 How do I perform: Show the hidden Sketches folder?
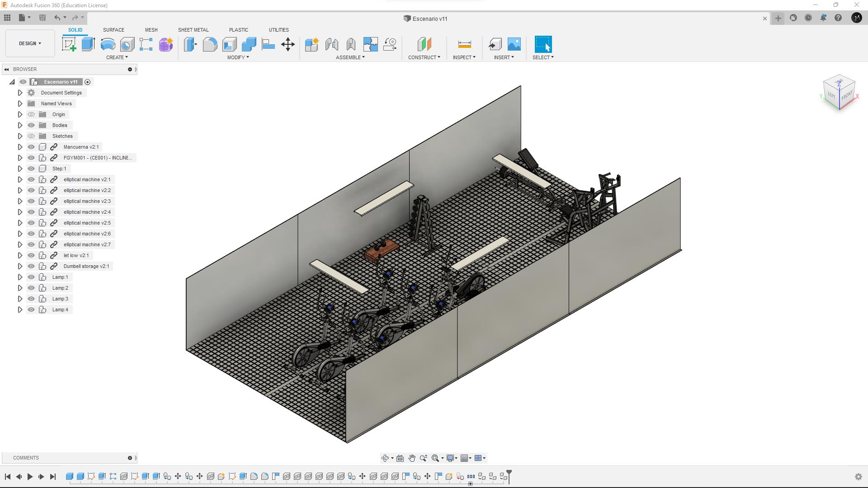click(31, 136)
